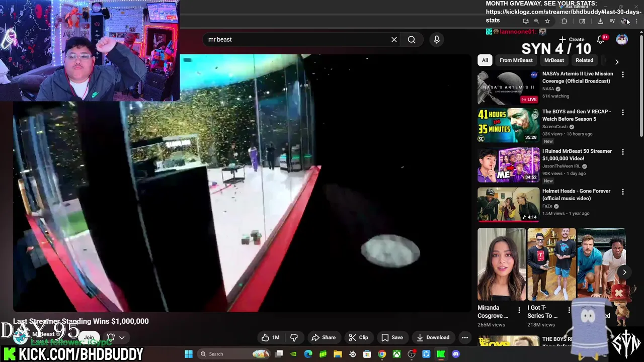Open Chrome downloads icon
The height and width of the screenshot is (362, 644).
click(600, 21)
